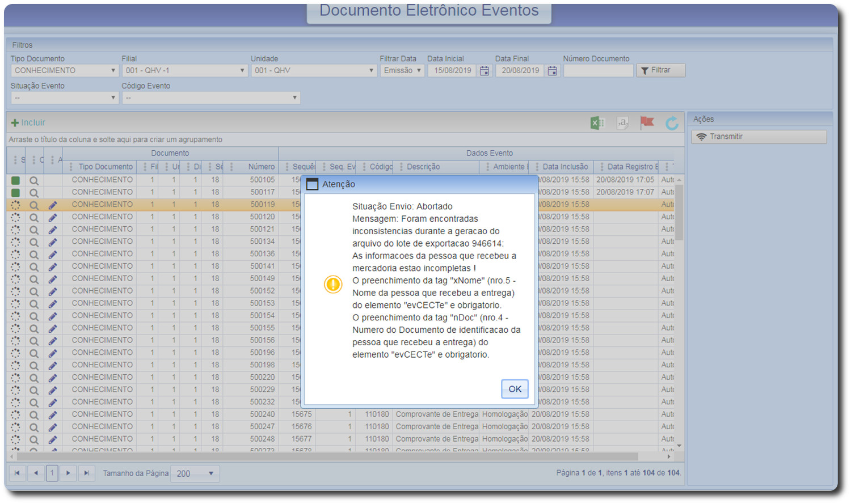Click the Transmitir action button

coord(759,137)
